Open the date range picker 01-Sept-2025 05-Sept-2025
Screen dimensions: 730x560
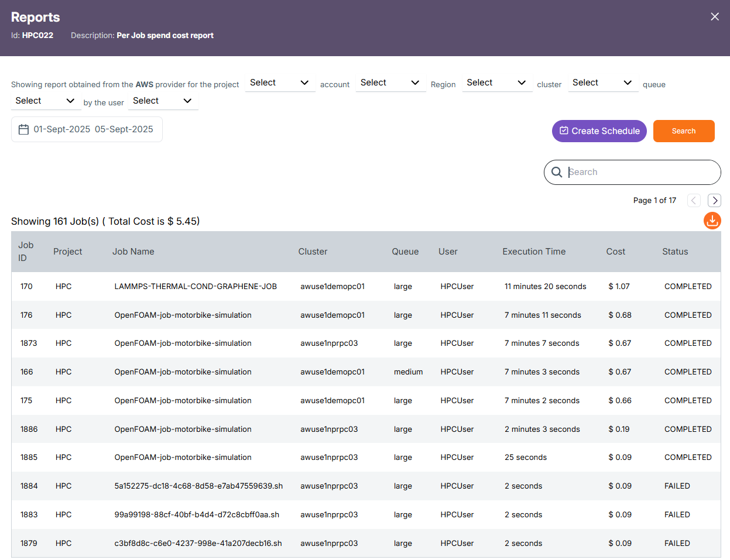pyautogui.click(x=87, y=129)
